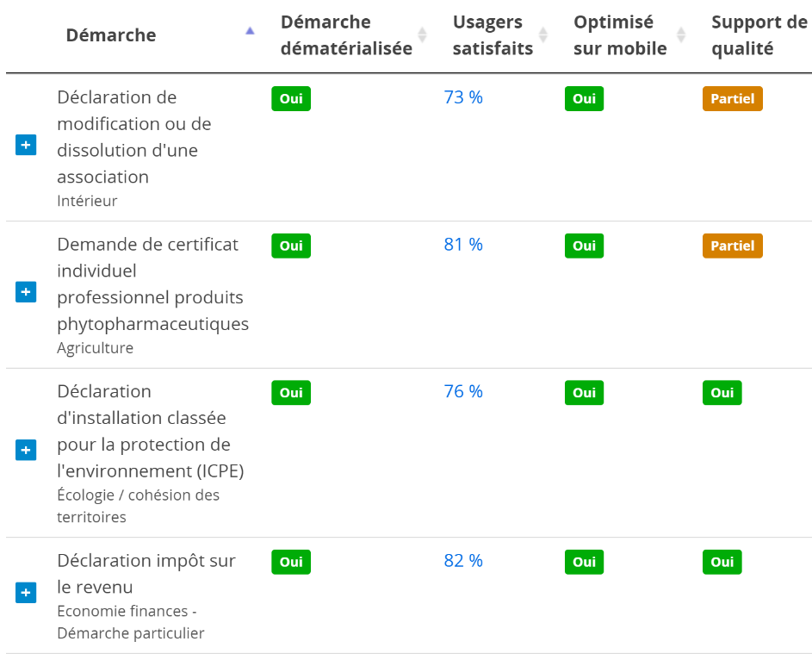Click the 76 % satisfaction link
This screenshot has width=812, height=654.
(463, 392)
